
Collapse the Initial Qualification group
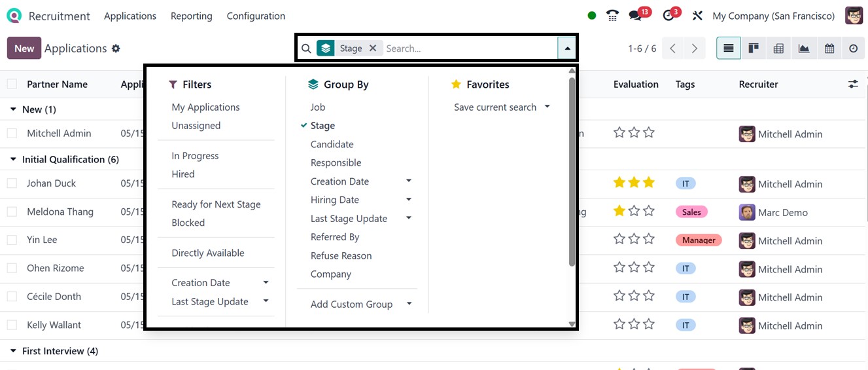click(x=13, y=159)
